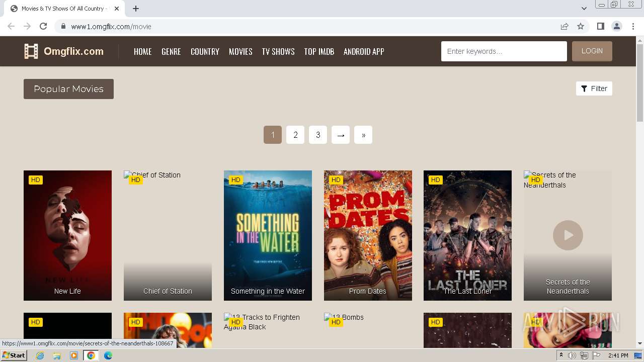Open the HOME menu item
Screen dimensions: 644x362
143,51
